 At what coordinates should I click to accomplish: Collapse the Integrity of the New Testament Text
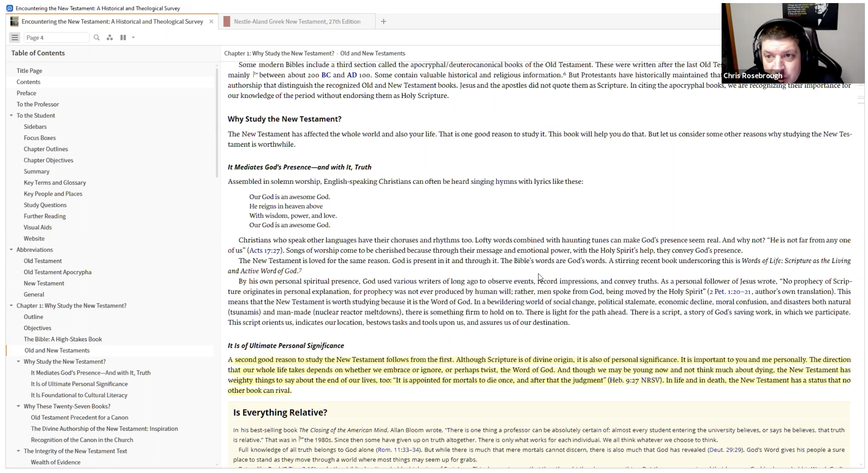tap(18, 451)
